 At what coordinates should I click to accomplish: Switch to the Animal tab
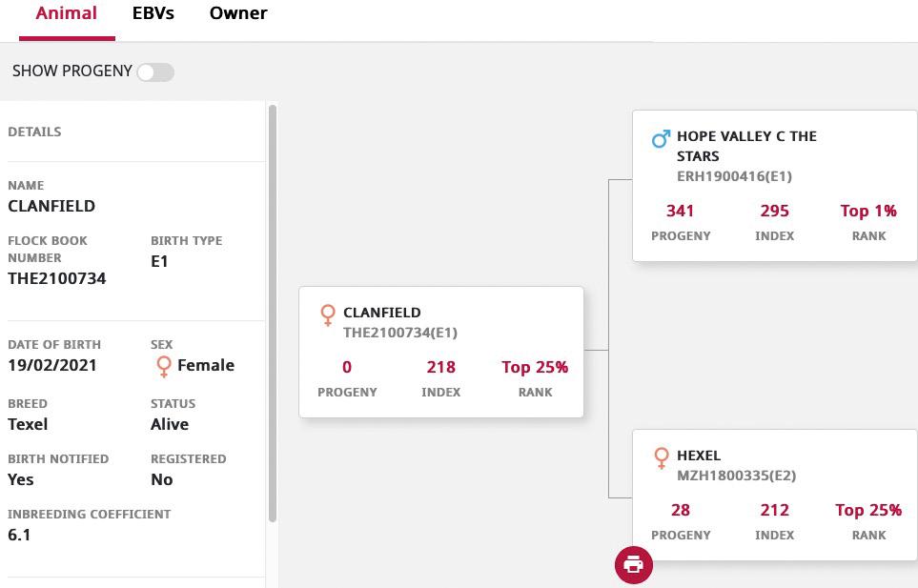[x=67, y=13]
